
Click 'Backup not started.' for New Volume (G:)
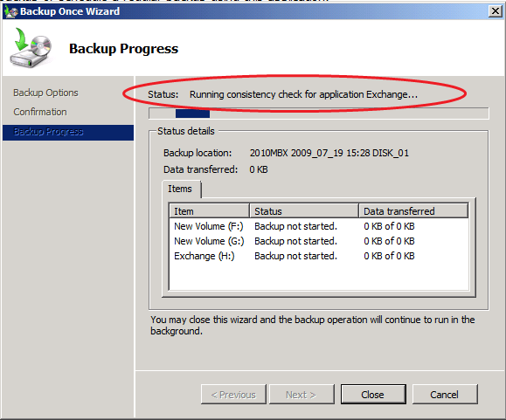tap(295, 241)
